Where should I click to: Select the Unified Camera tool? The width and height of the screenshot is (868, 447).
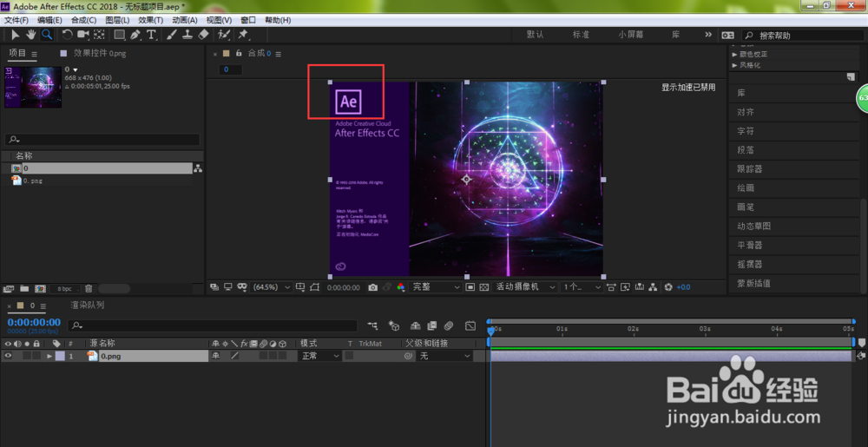83,35
